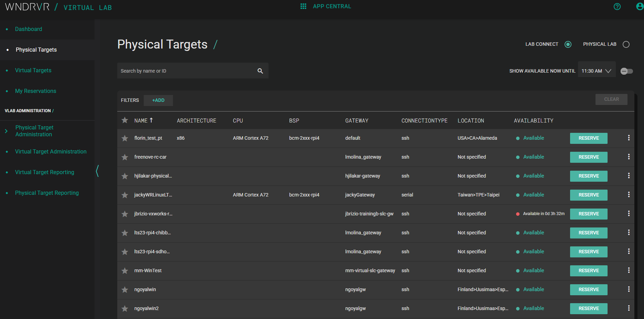Star the jbrizio-vxworks target row

tap(125, 214)
